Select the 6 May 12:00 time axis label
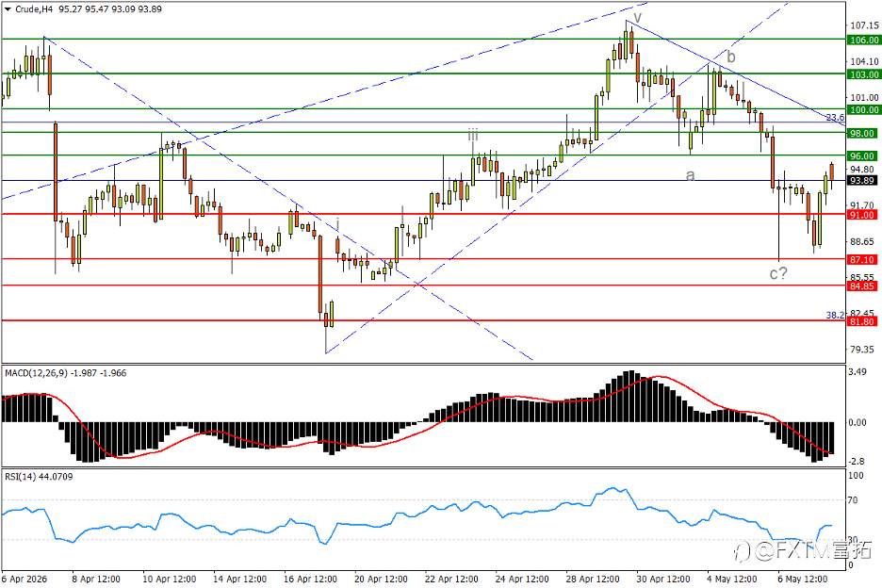Viewport: 882px width, 588px height. coord(802,579)
